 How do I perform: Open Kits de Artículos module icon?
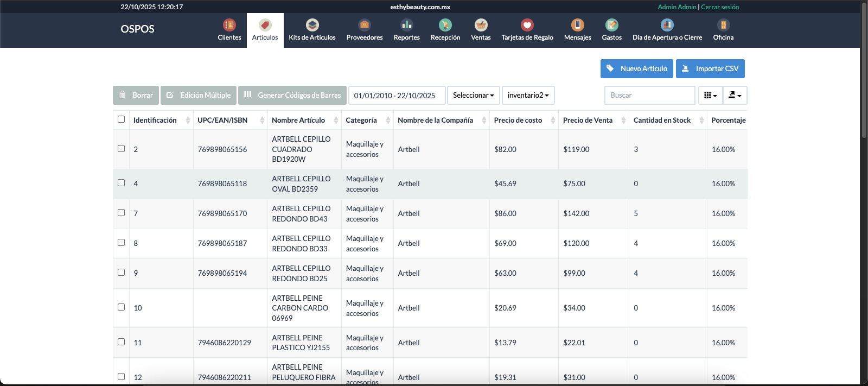click(x=312, y=25)
